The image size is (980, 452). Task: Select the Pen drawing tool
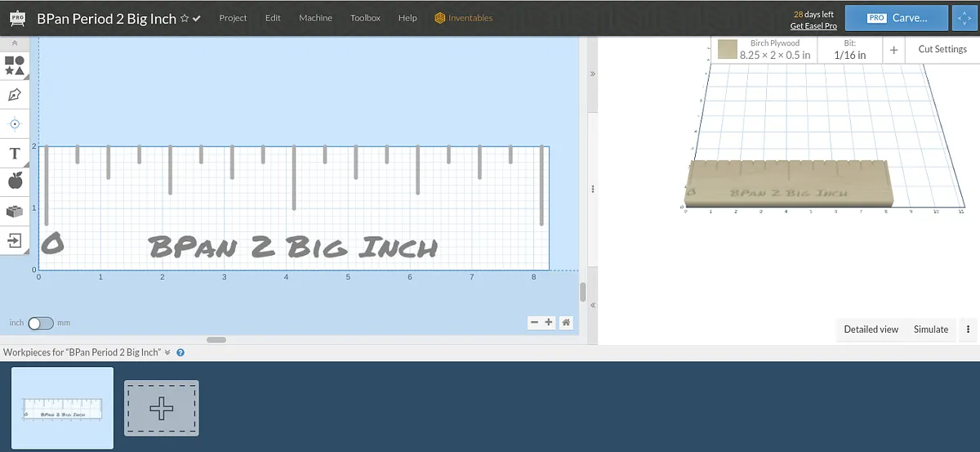coord(15,95)
